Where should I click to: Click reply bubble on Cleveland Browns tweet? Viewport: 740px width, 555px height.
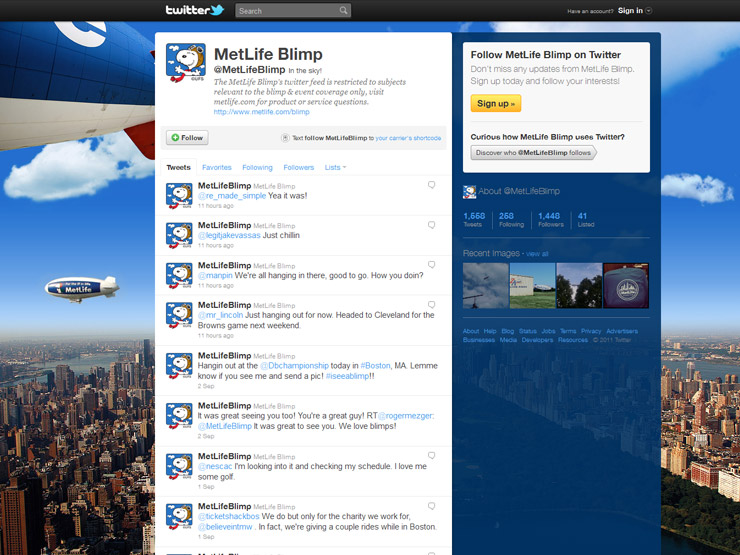tap(431, 305)
